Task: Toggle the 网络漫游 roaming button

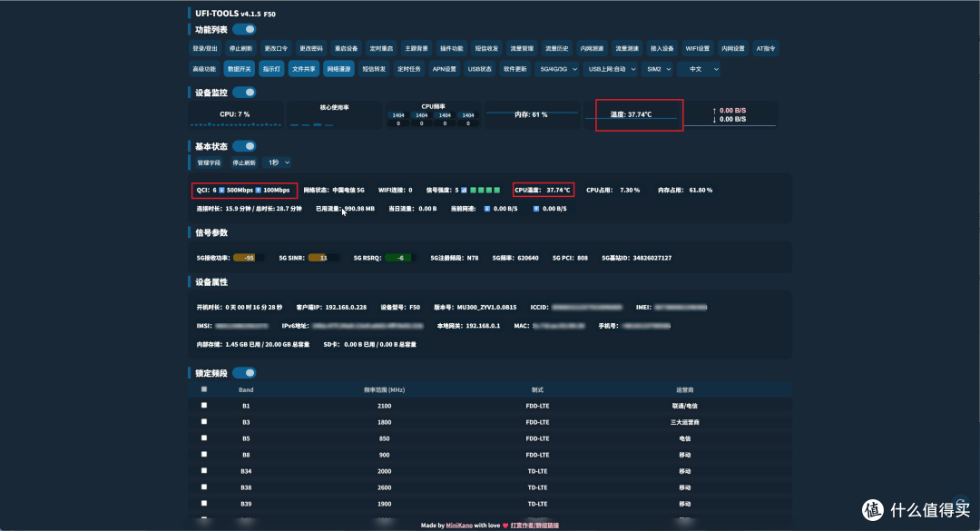Action: pos(338,69)
